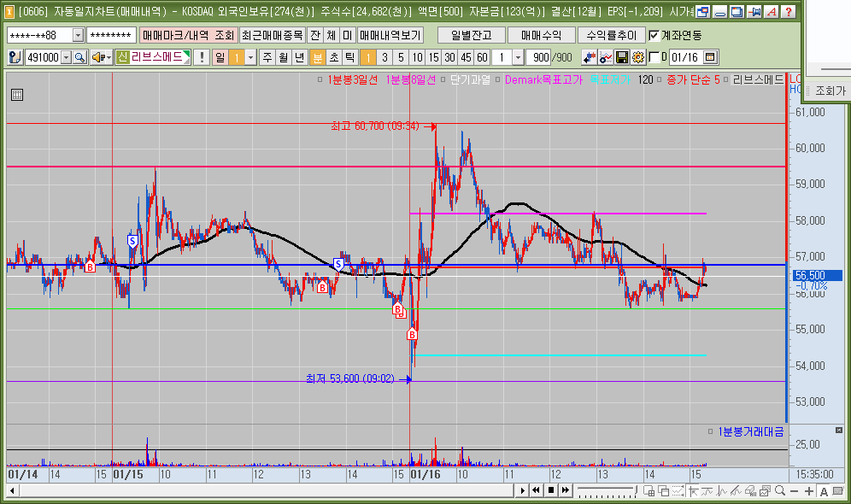Click 최근매매종목 button
The image size is (851, 504).
272,36
